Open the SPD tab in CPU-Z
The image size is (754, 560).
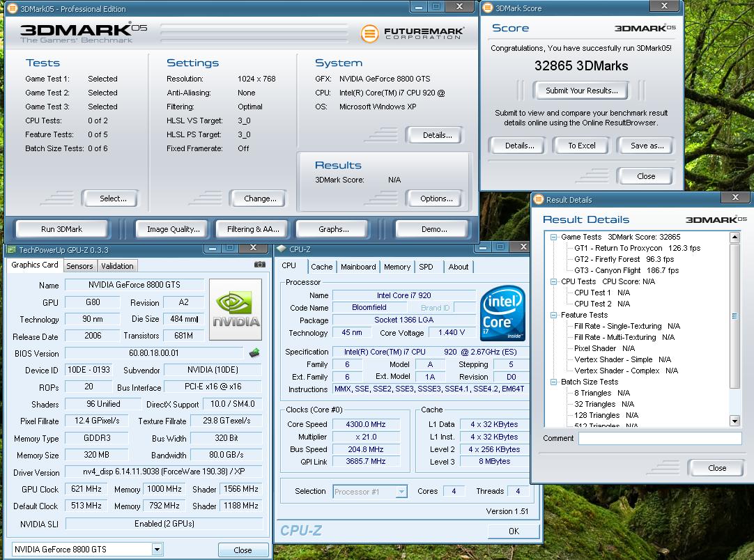tap(426, 267)
